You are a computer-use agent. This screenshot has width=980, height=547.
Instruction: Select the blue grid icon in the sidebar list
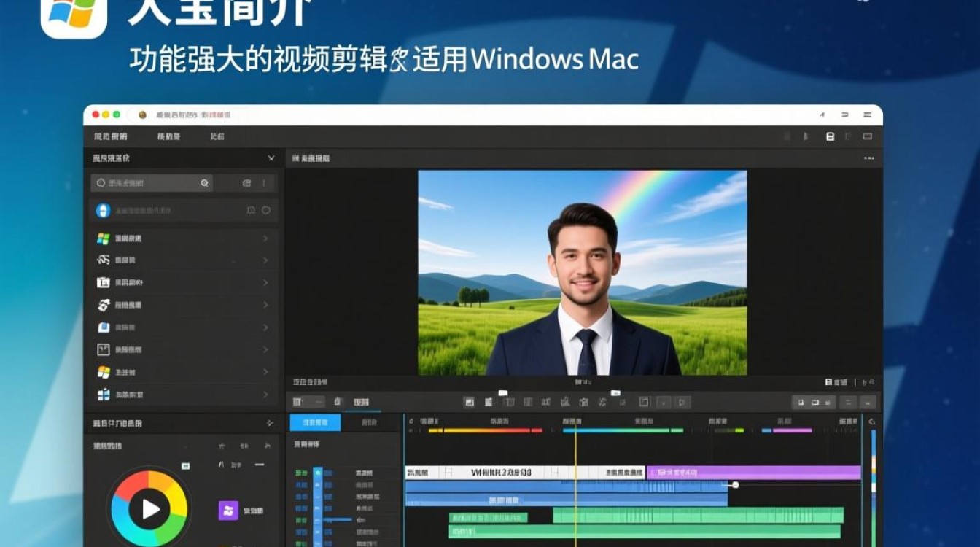coord(104,395)
